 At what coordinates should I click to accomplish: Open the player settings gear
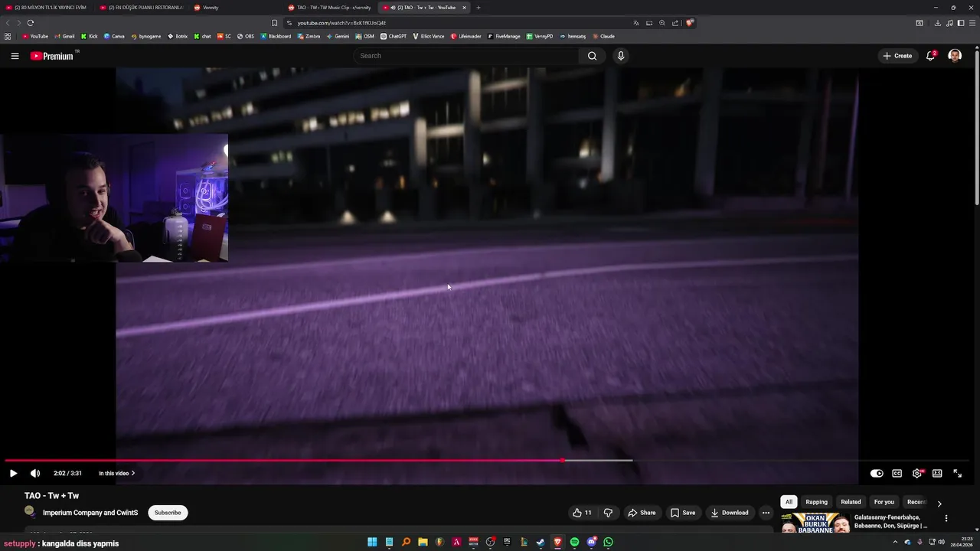click(917, 474)
